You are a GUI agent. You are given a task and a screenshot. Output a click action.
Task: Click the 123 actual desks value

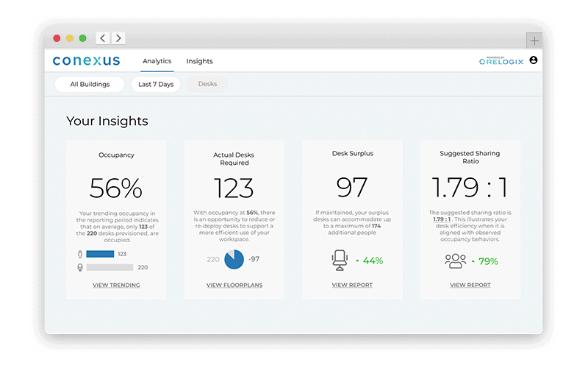click(234, 188)
